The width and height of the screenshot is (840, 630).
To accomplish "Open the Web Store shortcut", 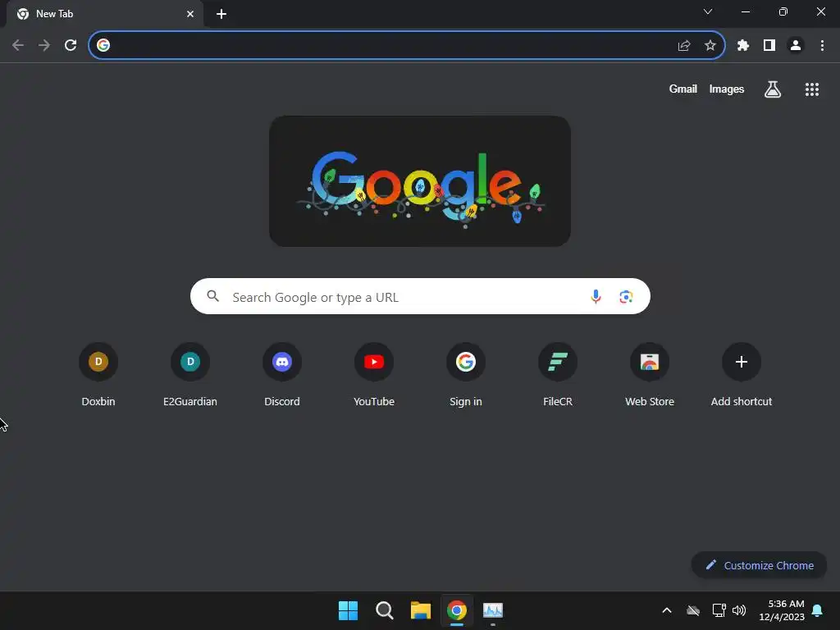I will [x=650, y=375].
